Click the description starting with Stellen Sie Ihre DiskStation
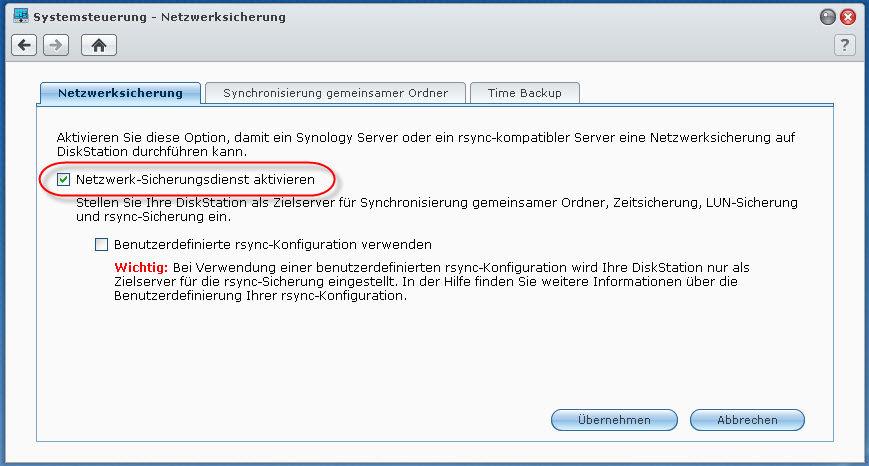 [x=437, y=209]
